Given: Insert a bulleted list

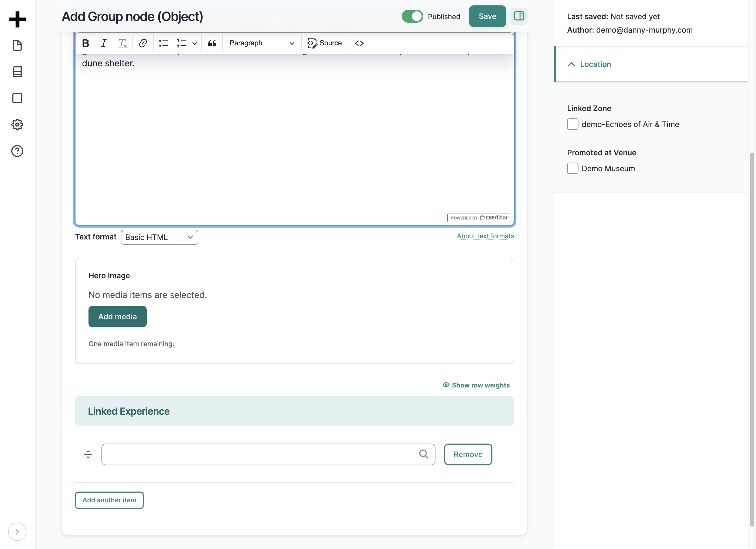Looking at the screenshot, I should coord(164,43).
